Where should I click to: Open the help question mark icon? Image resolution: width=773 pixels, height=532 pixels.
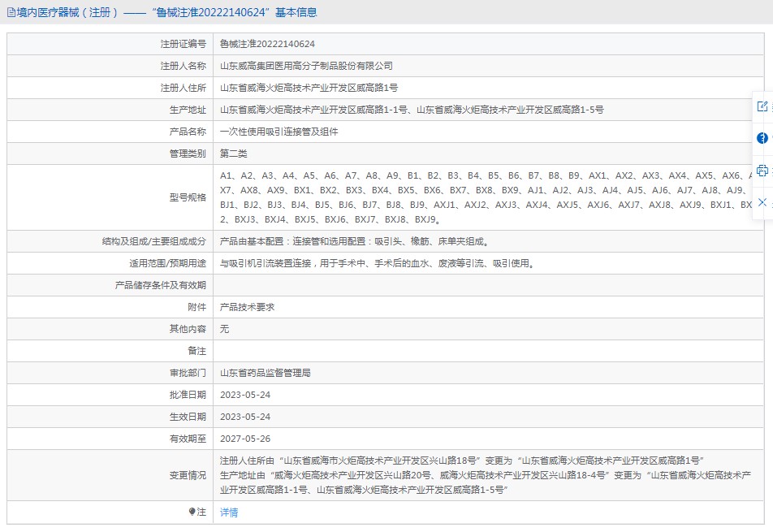coord(762,138)
